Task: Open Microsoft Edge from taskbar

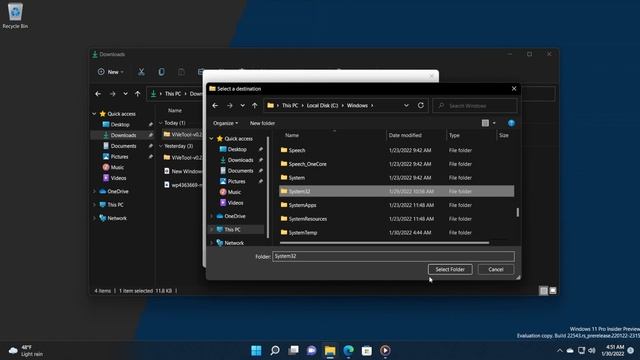Action: [x=348, y=350]
